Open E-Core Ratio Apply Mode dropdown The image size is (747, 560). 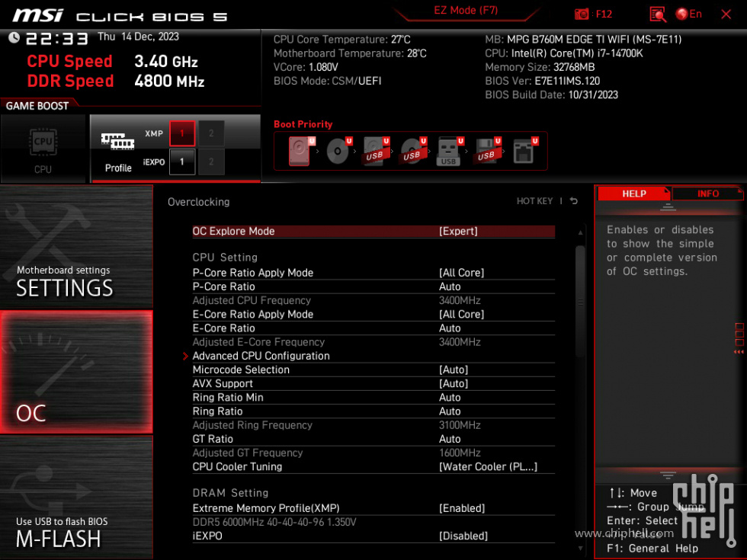461,314
